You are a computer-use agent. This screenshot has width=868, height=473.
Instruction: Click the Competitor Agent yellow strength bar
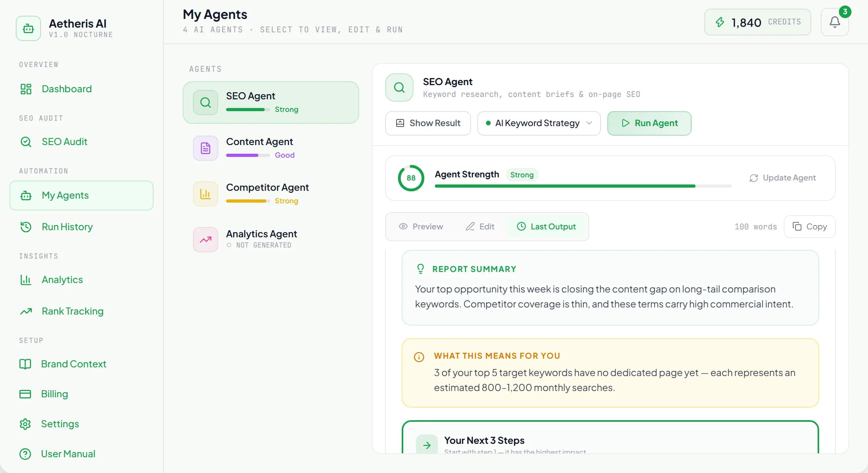point(248,201)
